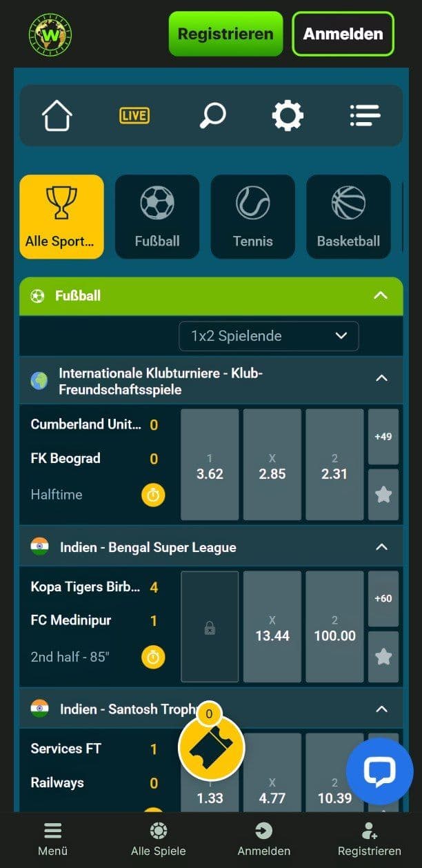
Task: Open Alle Spiele in bottom navigation
Action: click(159, 840)
